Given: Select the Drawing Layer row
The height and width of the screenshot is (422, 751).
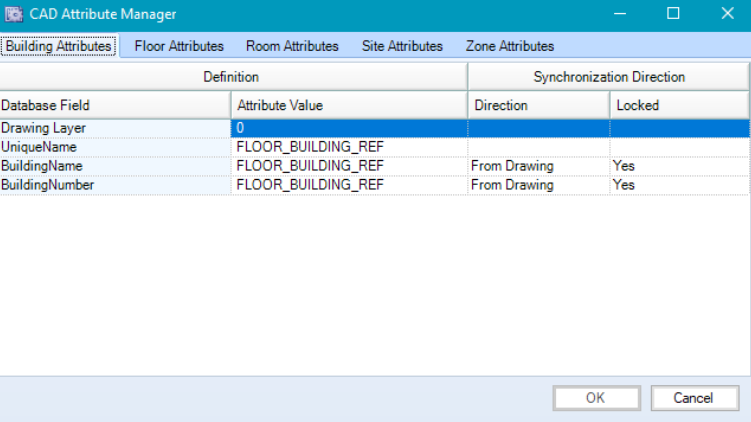Looking at the screenshot, I should tap(115, 128).
